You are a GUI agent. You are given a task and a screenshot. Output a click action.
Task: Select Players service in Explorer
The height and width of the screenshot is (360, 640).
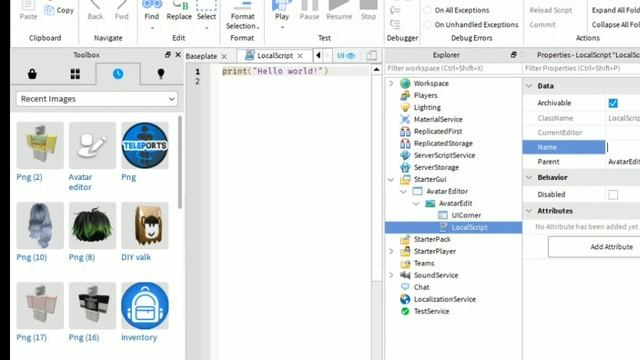point(425,95)
